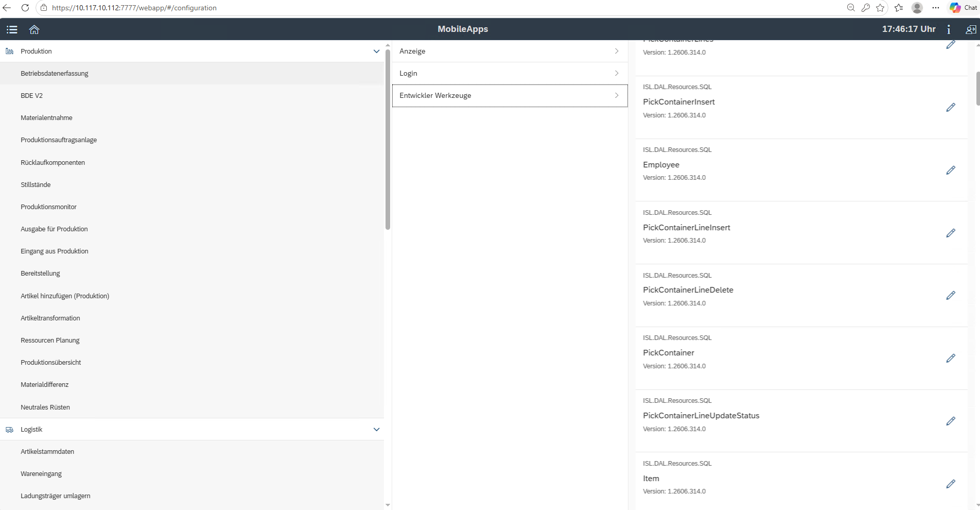Open Ausgabe für Produktion entry
Image resolution: width=980 pixels, height=510 pixels.
pyautogui.click(x=192, y=229)
